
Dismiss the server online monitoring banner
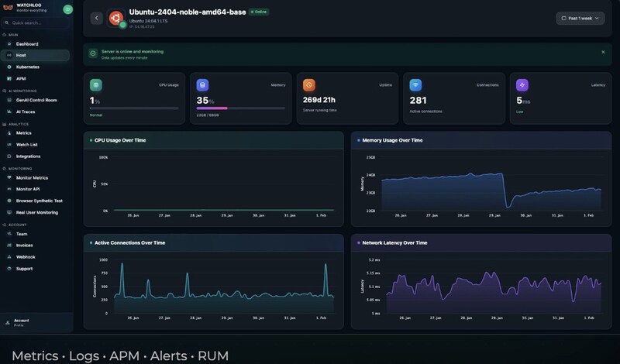tap(603, 52)
